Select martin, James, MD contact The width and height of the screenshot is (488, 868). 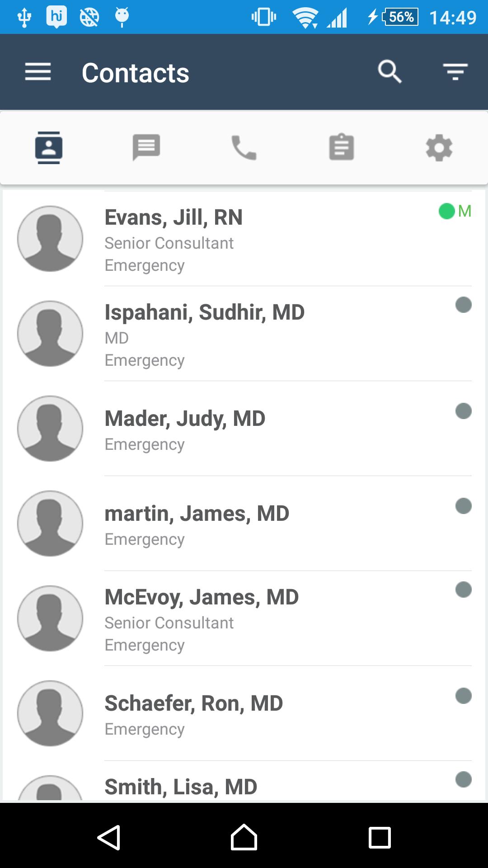point(197,514)
